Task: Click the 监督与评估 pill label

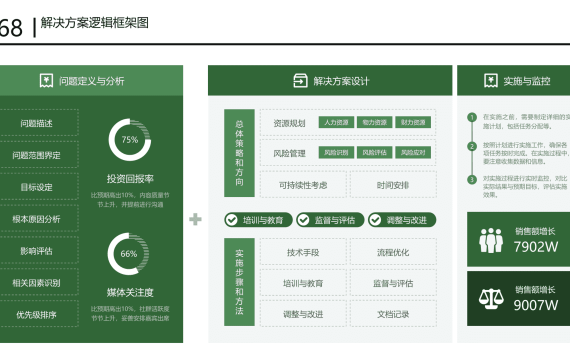Action: pos(334,220)
